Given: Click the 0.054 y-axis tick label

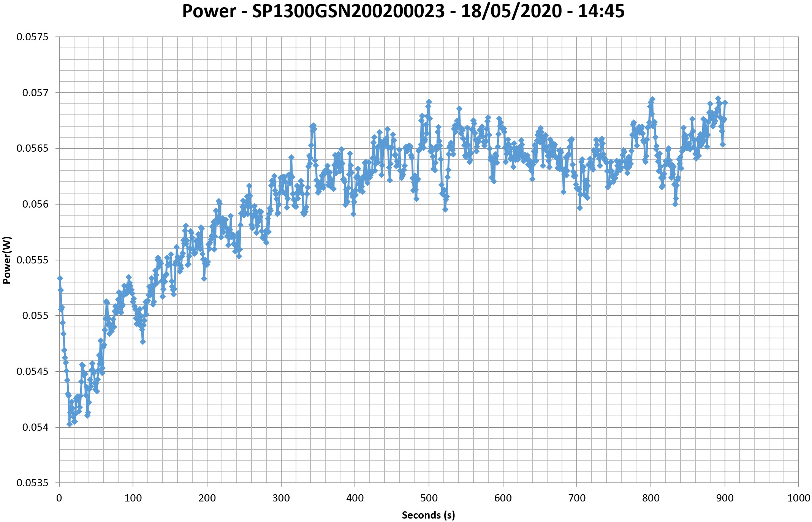Looking at the screenshot, I should pyautogui.click(x=36, y=427).
